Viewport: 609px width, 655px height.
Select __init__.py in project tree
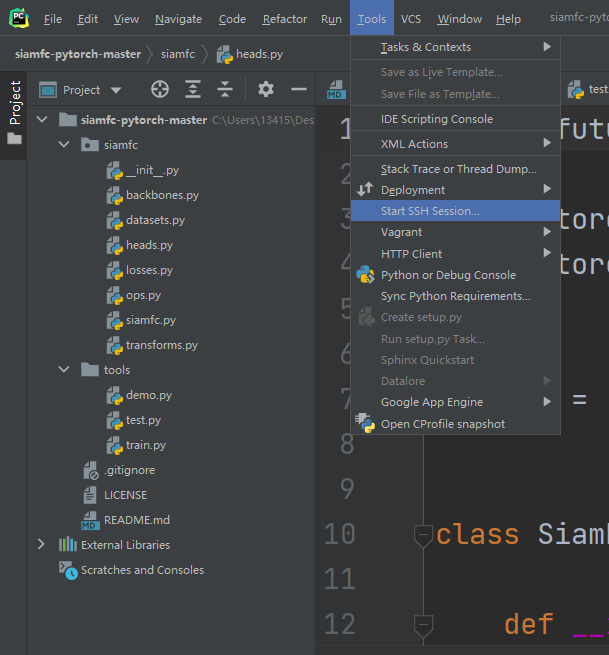pyautogui.click(x=152, y=170)
